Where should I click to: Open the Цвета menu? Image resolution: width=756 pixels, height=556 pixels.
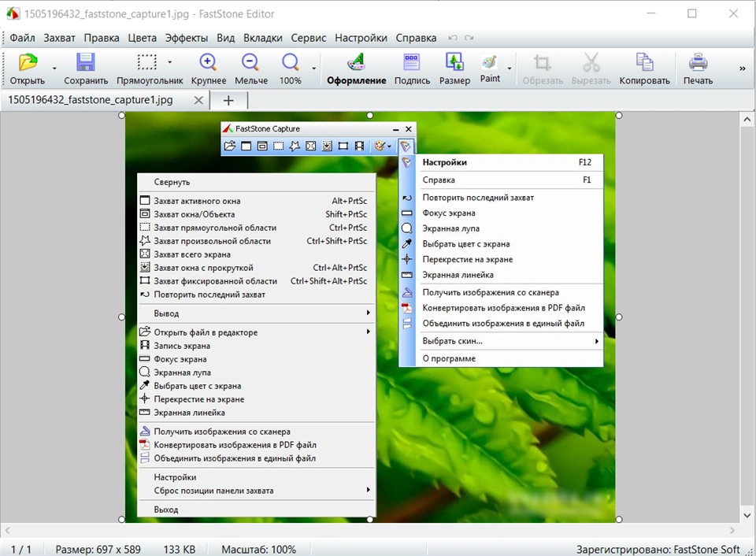click(143, 38)
